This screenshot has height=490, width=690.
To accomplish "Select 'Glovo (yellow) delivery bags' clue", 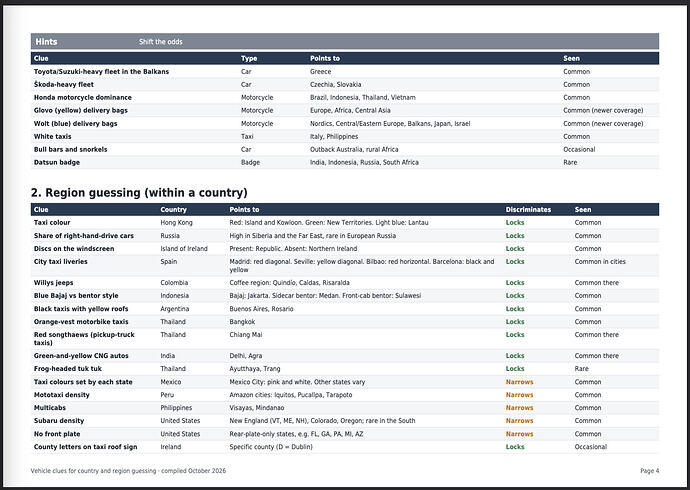I will coord(81,110).
